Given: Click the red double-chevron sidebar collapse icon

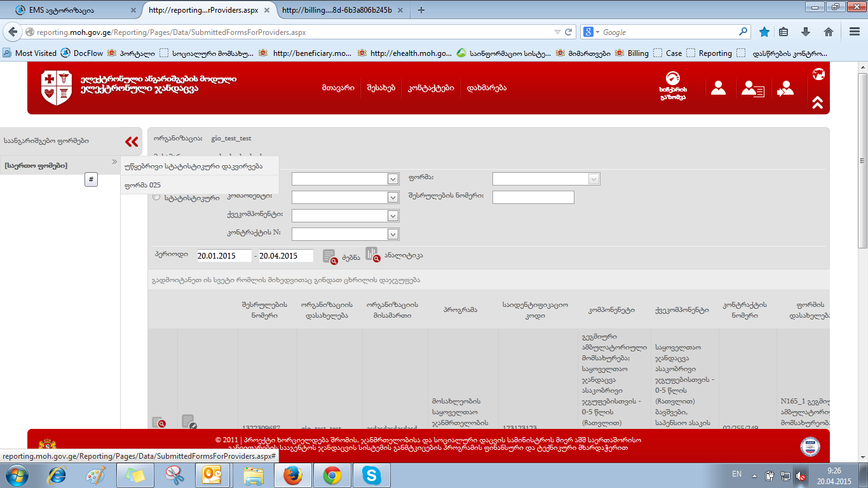Looking at the screenshot, I should 132,142.
